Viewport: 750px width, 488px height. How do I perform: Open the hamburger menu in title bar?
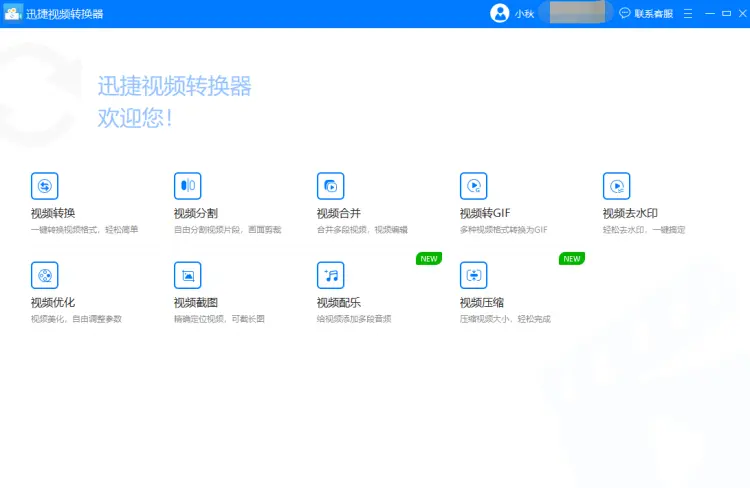coord(688,13)
